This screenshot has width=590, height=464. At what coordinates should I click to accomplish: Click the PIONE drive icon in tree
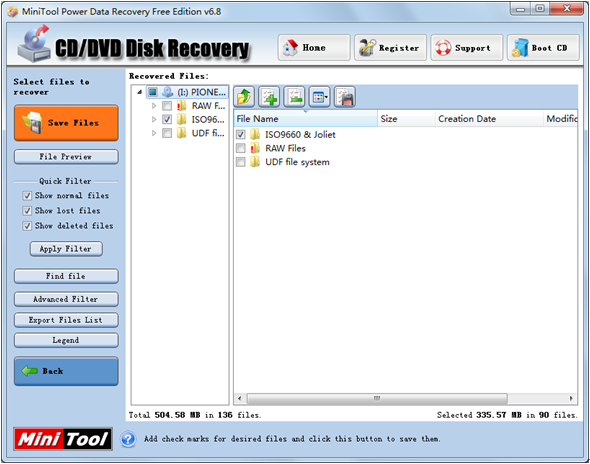click(168, 92)
